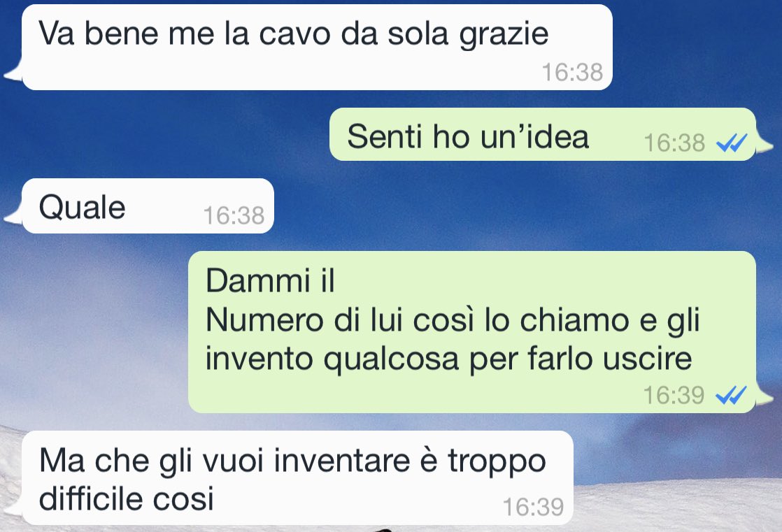
Task: Click the text "invento qualcosa per farlo uscire"
Action: (x=449, y=359)
